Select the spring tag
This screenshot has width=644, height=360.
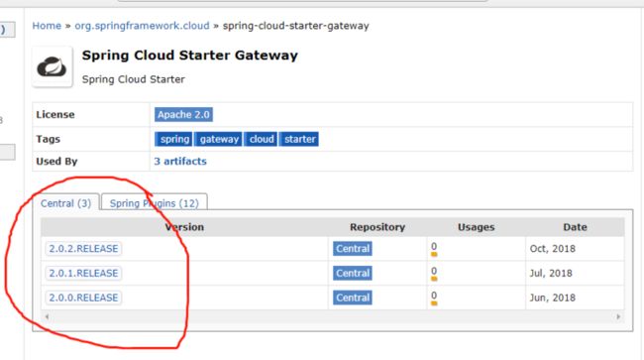click(x=173, y=139)
